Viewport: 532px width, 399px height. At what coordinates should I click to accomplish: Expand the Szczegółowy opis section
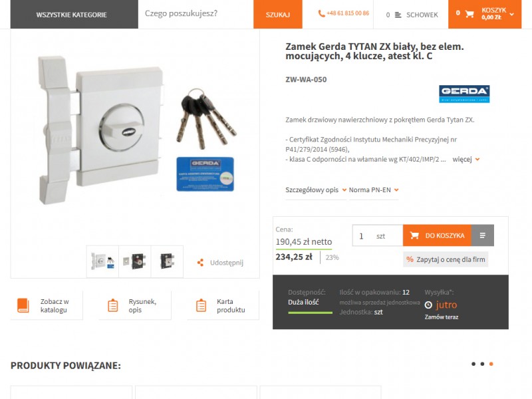pos(316,190)
